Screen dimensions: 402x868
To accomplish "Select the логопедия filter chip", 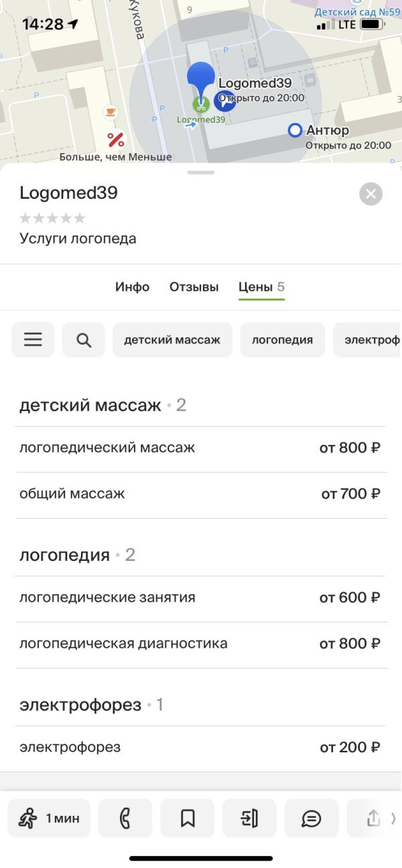I will coord(282,340).
